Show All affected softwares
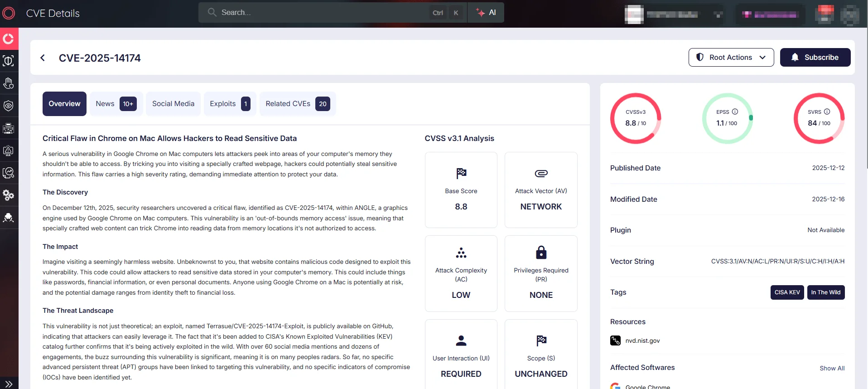The height and width of the screenshot is (389, 868). coord(832,368)
